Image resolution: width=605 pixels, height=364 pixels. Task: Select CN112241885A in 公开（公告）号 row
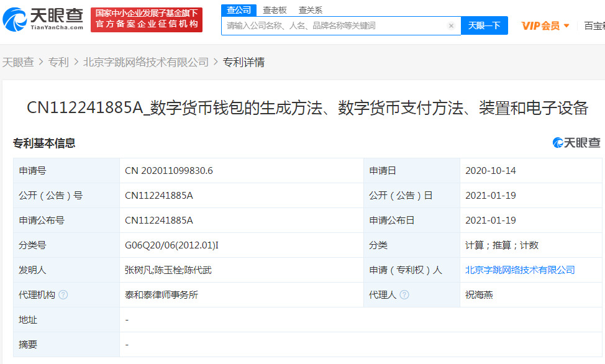[x=158, y=195]
